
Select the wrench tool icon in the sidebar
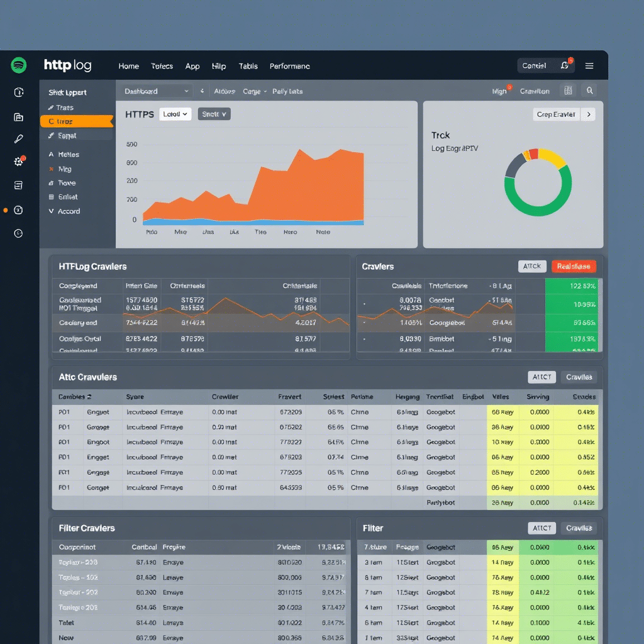pos(19,139)
